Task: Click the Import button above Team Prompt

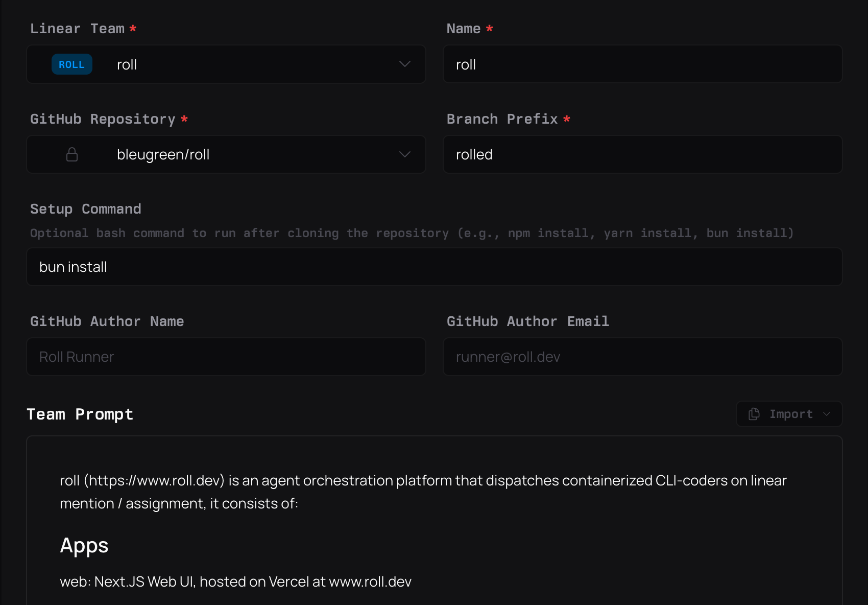Action: click(x=788, y=414)
